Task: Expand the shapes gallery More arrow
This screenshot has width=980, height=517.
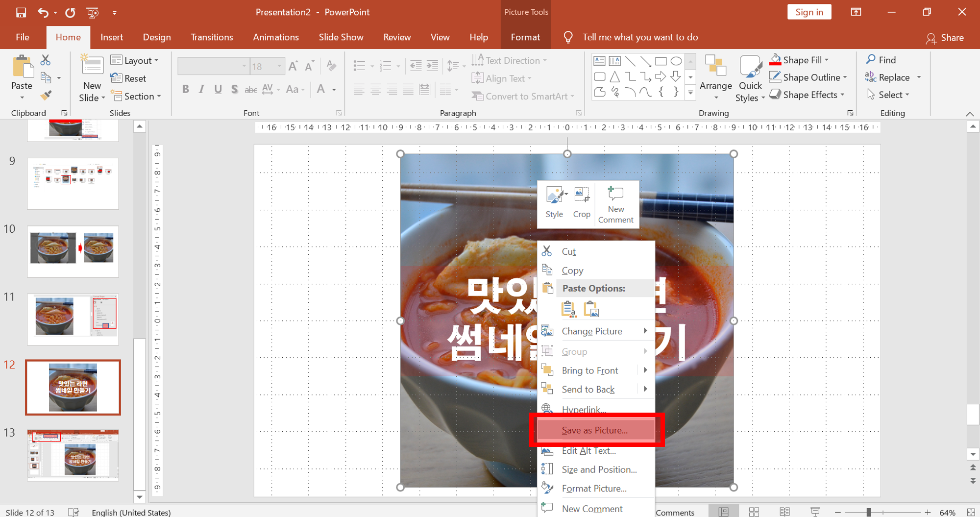Action: [690, 92]
